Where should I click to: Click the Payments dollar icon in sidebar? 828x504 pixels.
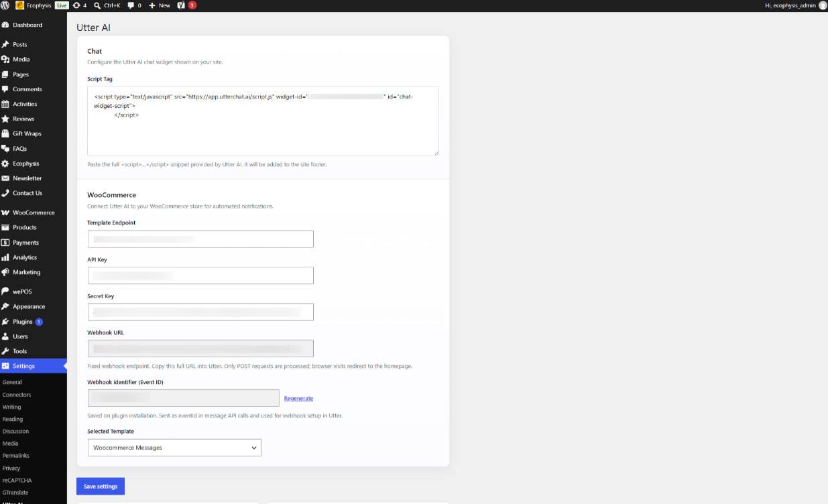[6, 243]
